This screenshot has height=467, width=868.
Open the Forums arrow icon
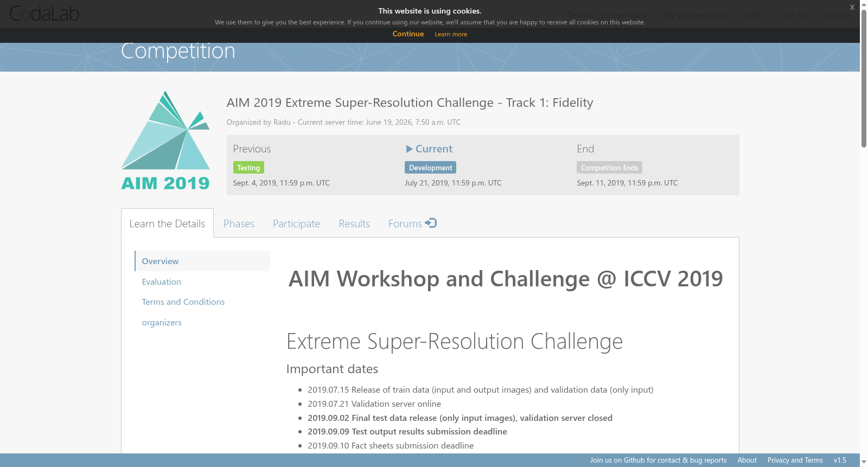[x=431, y=223]
